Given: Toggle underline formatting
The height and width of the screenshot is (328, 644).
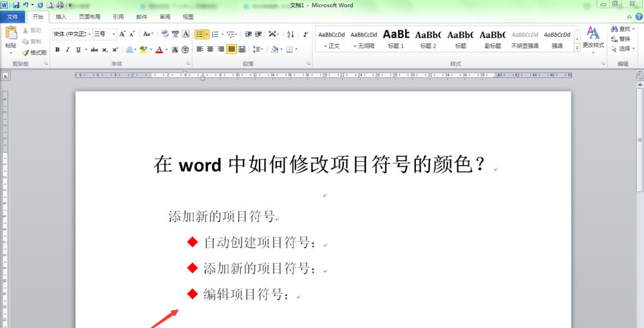Looking at the screenshot, I should [x=78, y=50].
